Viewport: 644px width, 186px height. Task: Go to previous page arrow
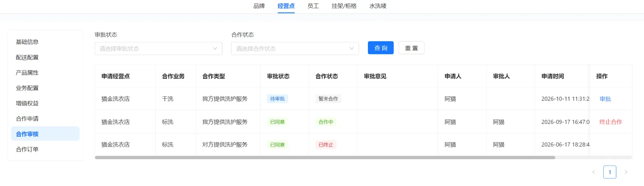(593, 172)
